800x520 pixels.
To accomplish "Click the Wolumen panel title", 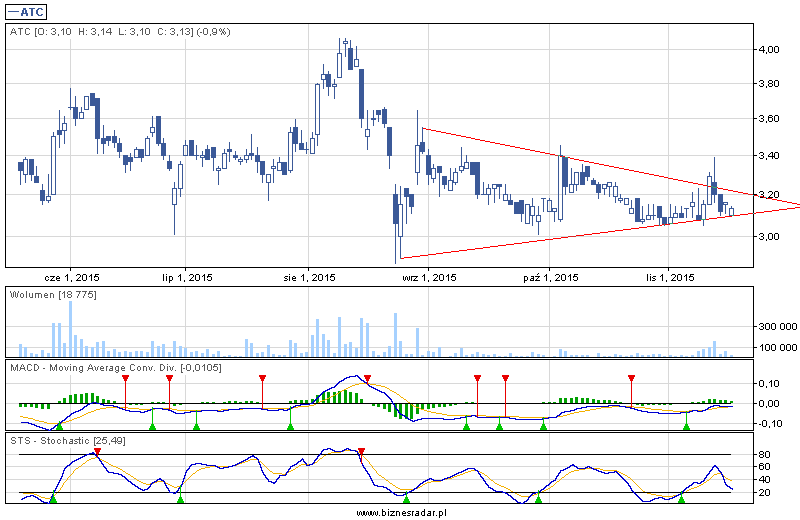I will click(x=51, y=295).
